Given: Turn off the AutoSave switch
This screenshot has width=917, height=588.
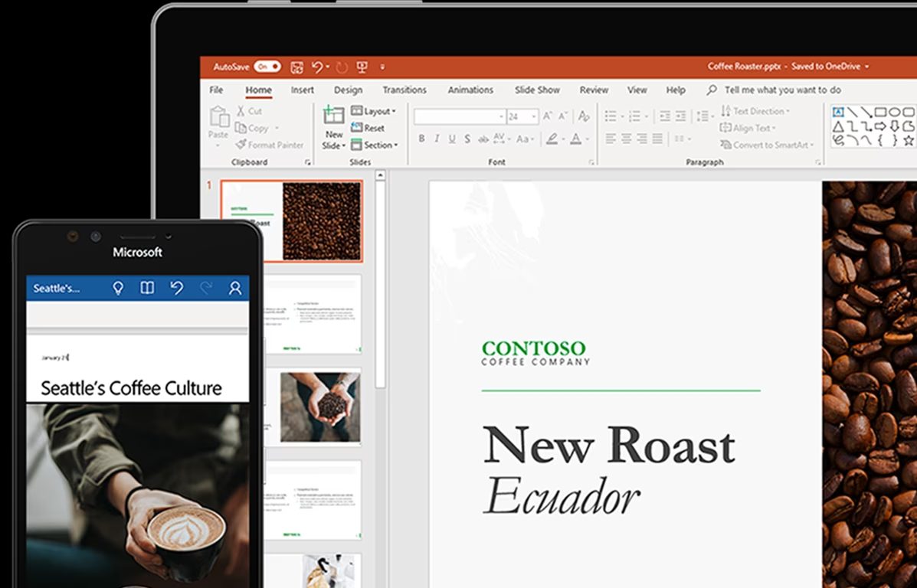Looking at the screenshot, I should [x=267, y=67].
